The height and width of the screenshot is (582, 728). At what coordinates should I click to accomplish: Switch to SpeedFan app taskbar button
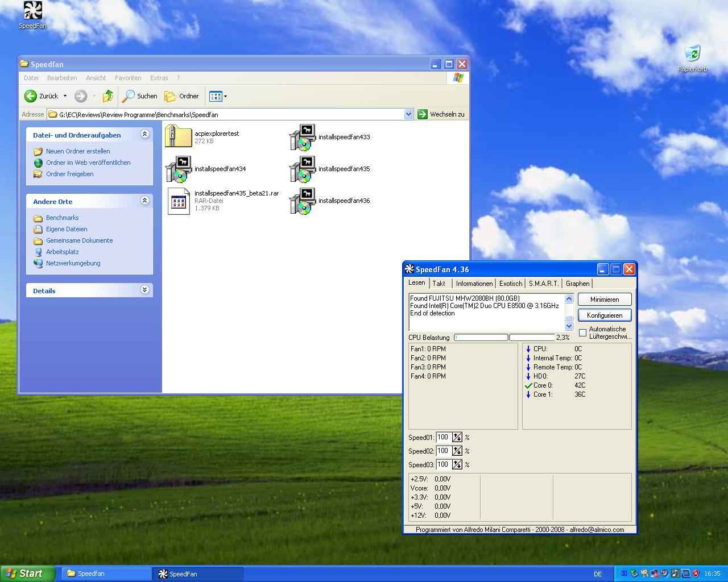coord(198,573)
